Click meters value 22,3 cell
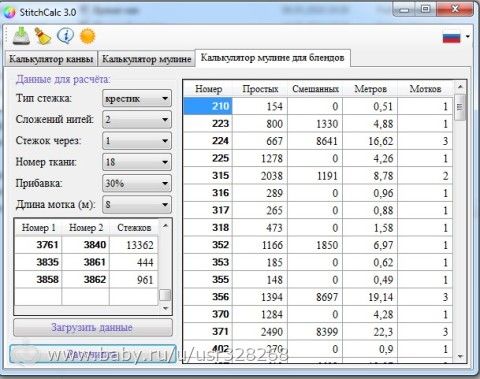The image size is (480, 379). (370, 332)
